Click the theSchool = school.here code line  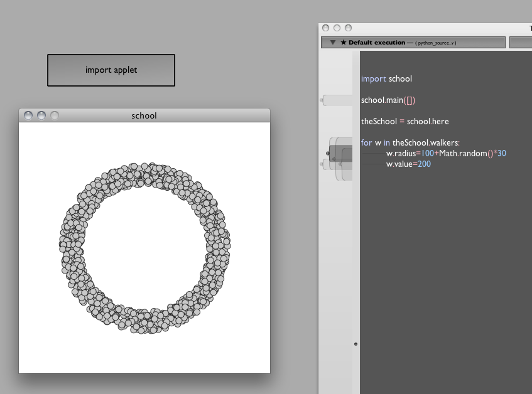tap(404, 121)
